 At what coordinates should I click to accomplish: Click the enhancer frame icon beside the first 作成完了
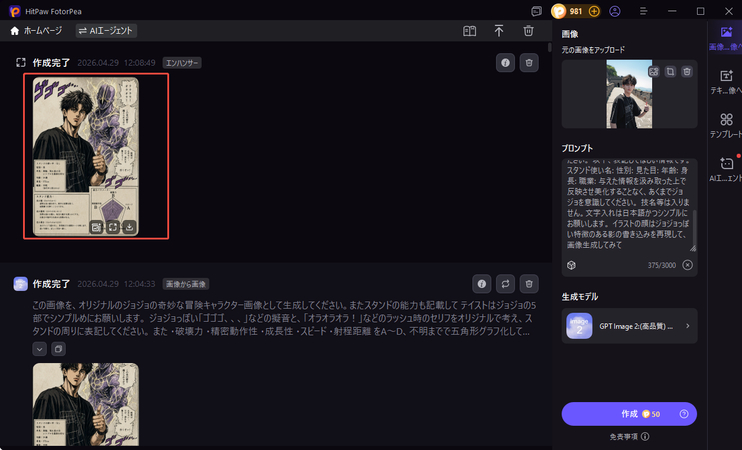click(x=20, y=62)
